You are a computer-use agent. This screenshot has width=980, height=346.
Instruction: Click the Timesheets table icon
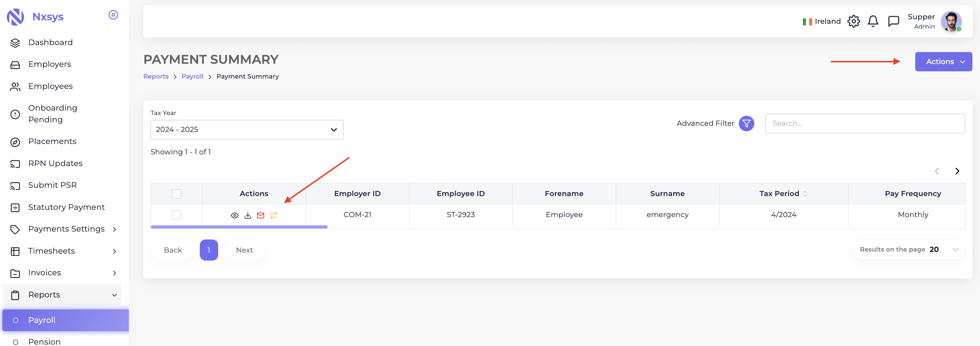tap(15, 251)
